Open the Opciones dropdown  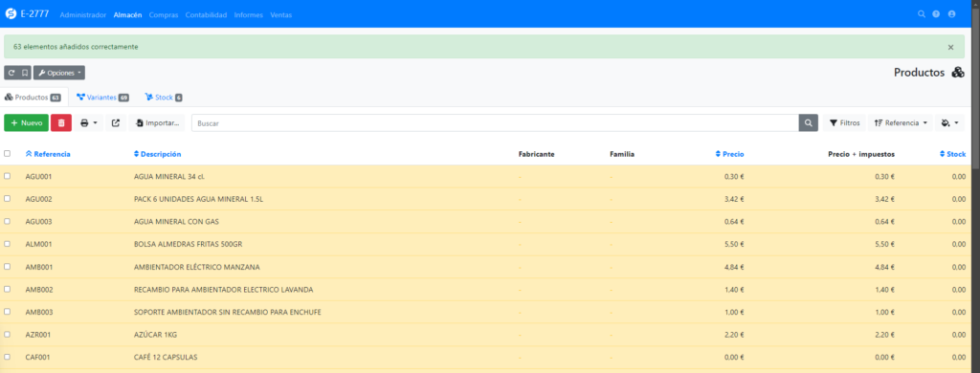59,73
